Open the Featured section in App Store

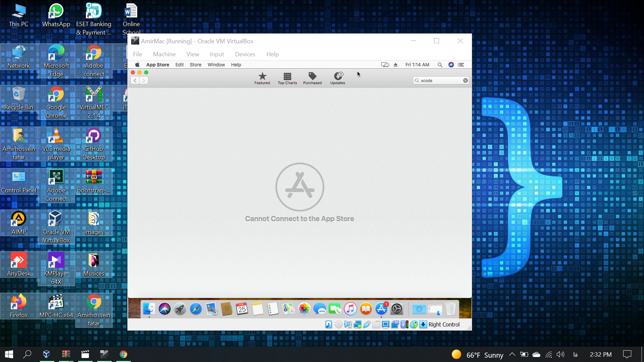click(x=262, y=78)
